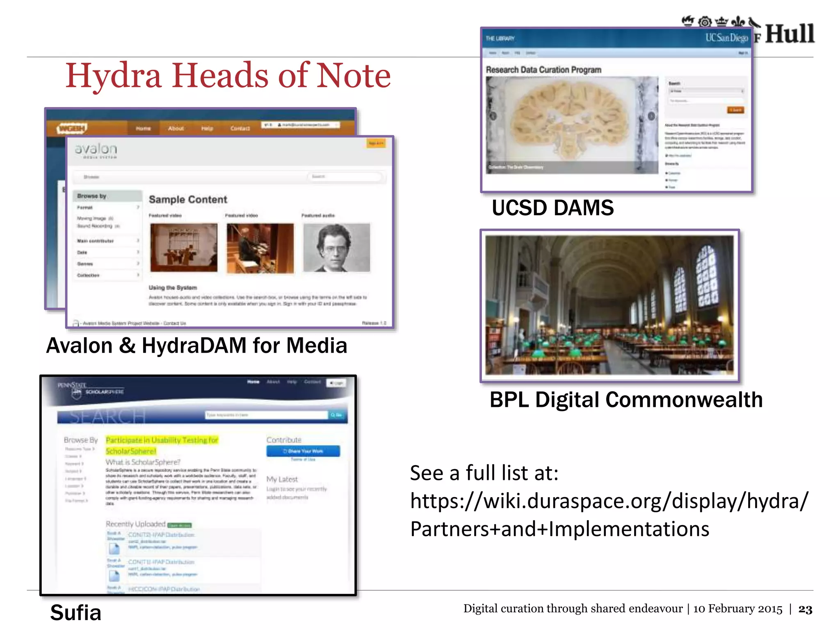840x630 pixels.
Task: Expand the Format facet in Avalon
Action: 108,208
